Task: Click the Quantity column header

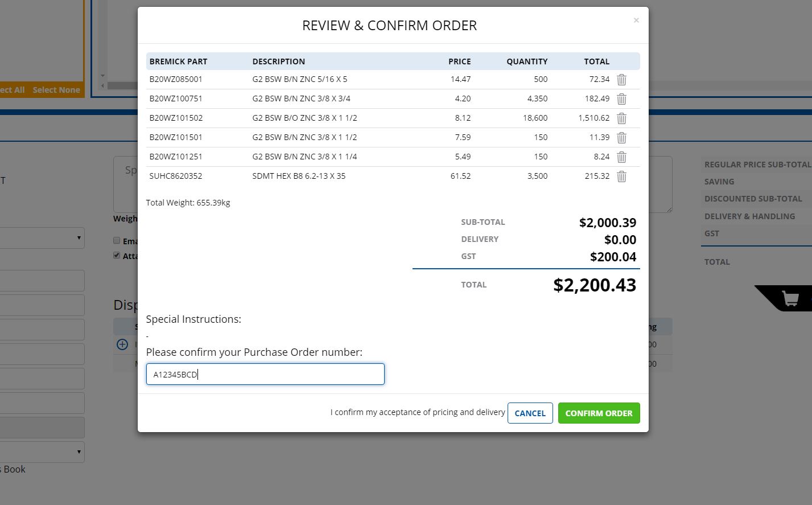Action: click(526, 61)
